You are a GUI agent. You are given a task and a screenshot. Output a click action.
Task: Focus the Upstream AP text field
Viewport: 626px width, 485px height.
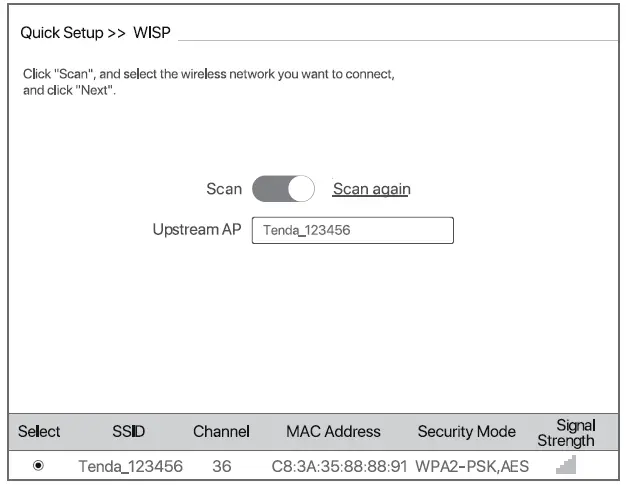352,230
